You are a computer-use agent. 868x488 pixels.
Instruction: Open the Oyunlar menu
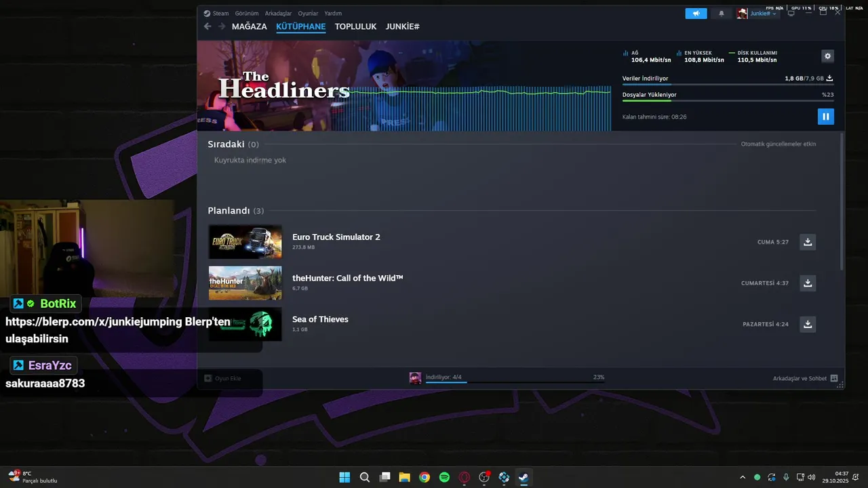309,14
